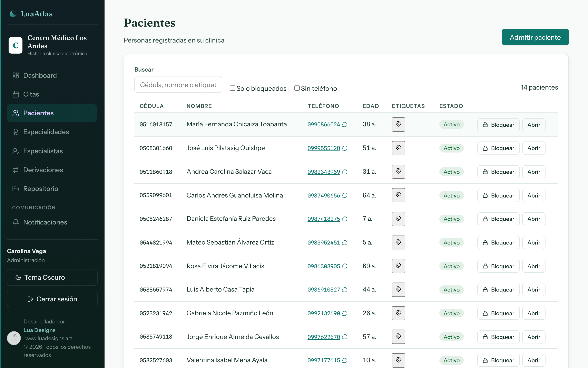Go to Dashboard in sidebar
The height and width of the screenshot is (368, 588).
point(52,75)
